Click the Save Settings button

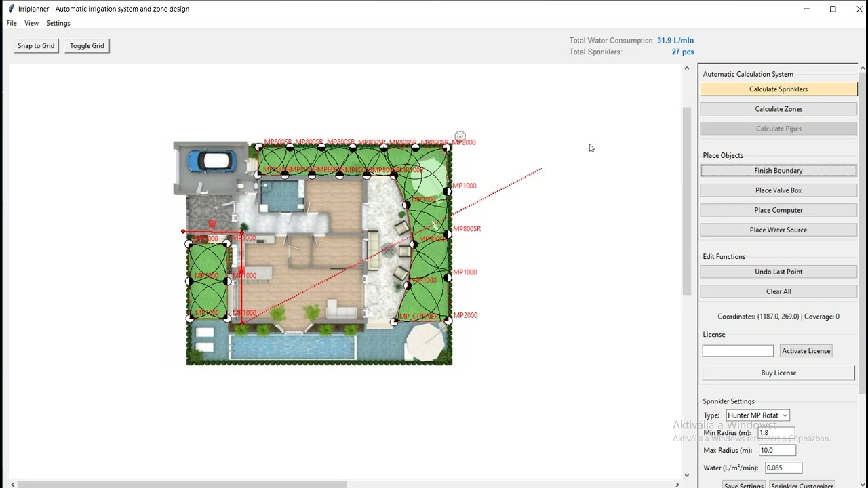(743, 485)
